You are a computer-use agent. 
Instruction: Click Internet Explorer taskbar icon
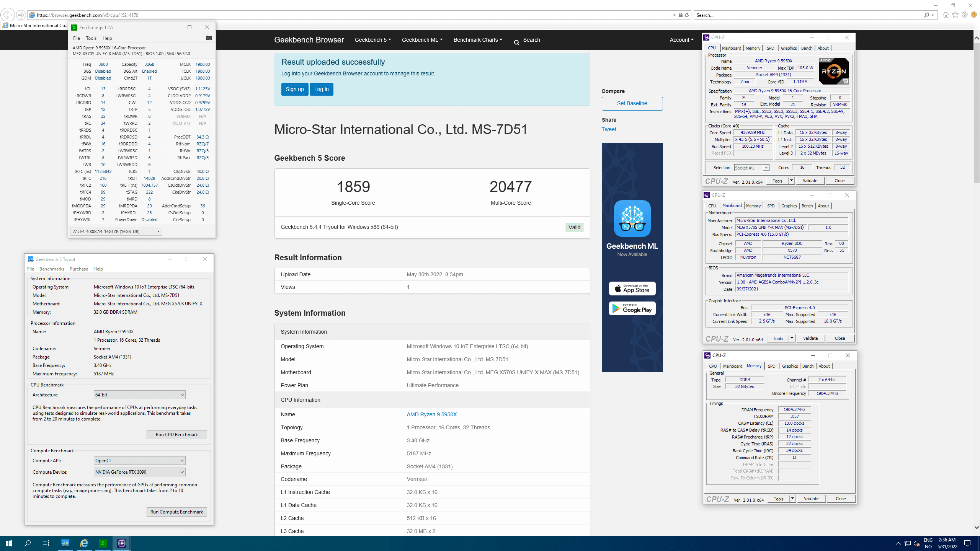point(84,543)
